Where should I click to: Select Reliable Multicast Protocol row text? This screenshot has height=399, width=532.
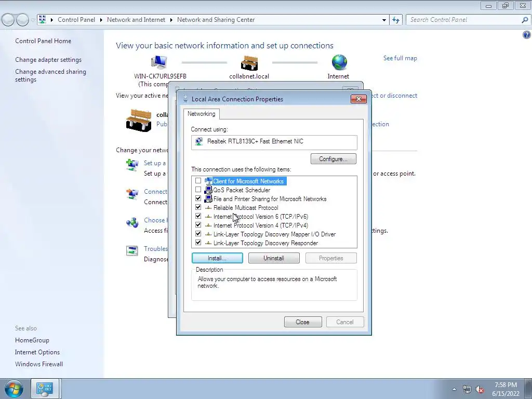246,208
